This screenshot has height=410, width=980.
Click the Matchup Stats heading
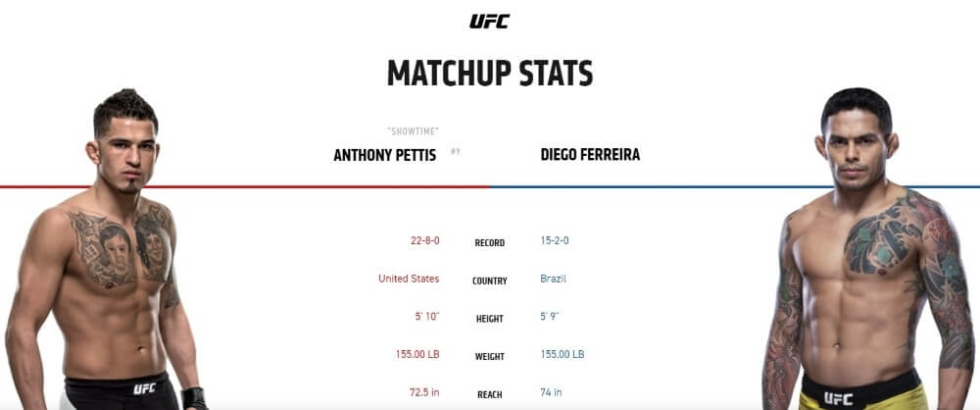click(x=490, y=74)
